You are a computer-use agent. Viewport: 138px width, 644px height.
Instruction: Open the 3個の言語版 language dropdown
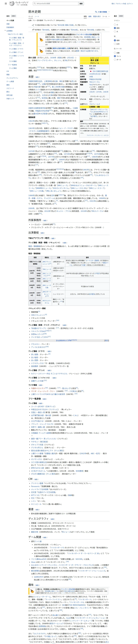click(102, 12)
